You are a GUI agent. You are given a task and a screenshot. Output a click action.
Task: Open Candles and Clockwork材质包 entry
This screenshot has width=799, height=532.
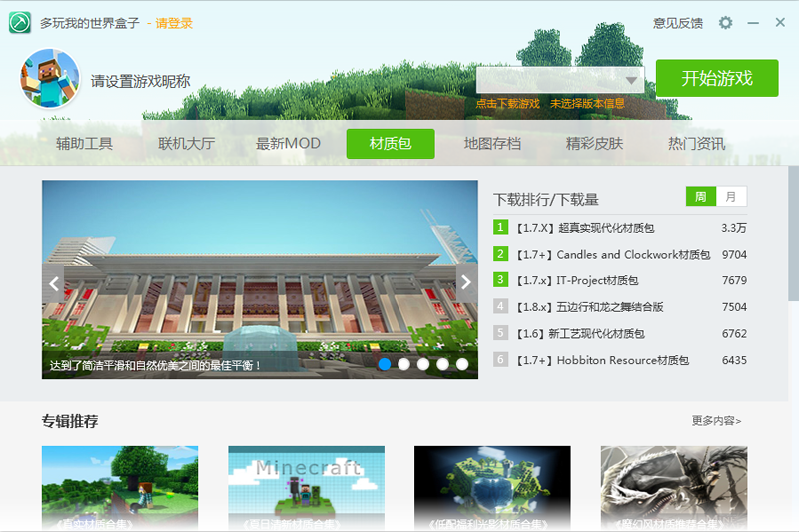(613, 254)
